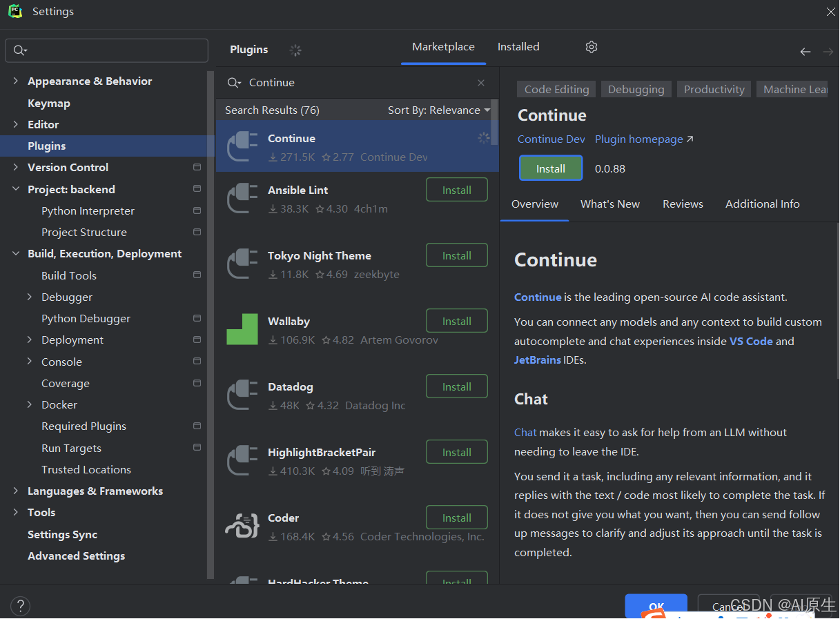This screenshot has height=619, width=840.
Task: Click the Tokyo Night Theme plugin icon
Action: click(242, 264)
